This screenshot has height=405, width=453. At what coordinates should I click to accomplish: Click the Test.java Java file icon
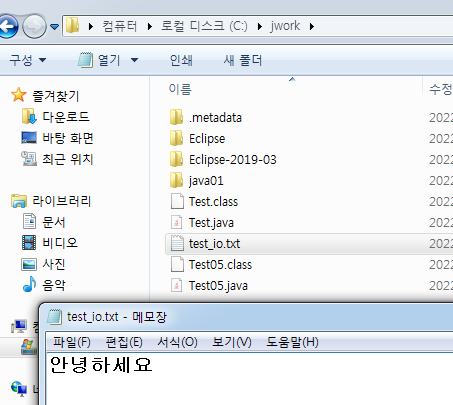pyautogui.click(x=177, y=222)
